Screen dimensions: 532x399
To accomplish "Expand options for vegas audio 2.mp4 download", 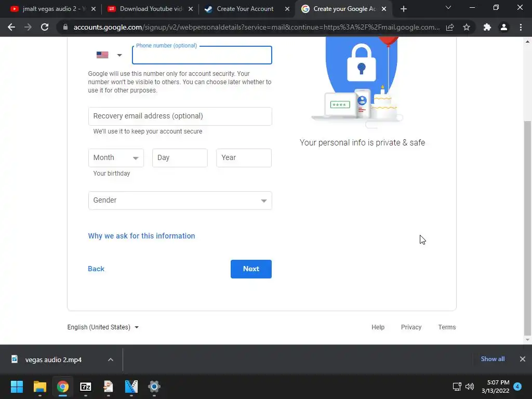I will (x=110, y=360).
